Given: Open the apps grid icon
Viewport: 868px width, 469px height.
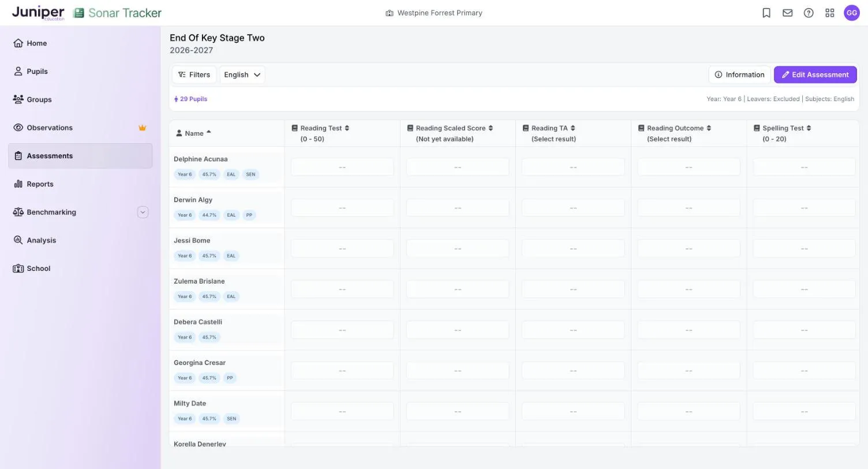Looking at the screenshot, I should pyautogui.click(x=830, y=13).
